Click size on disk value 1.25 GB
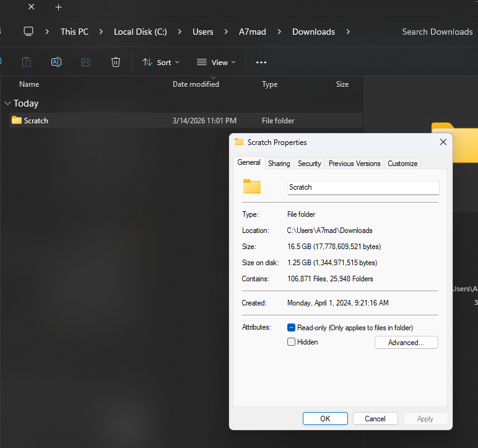Image resolution: width=478 pixels, height=448 pixels. point(332,263)
